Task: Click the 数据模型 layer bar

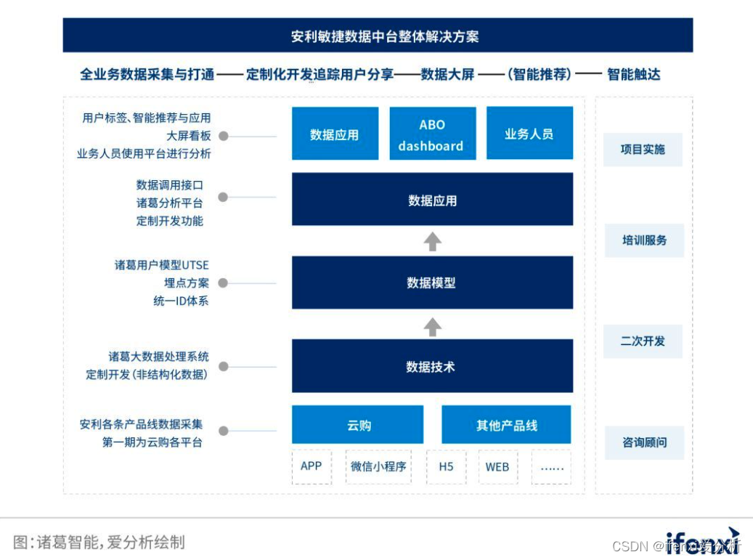Action: click(432, 283)
